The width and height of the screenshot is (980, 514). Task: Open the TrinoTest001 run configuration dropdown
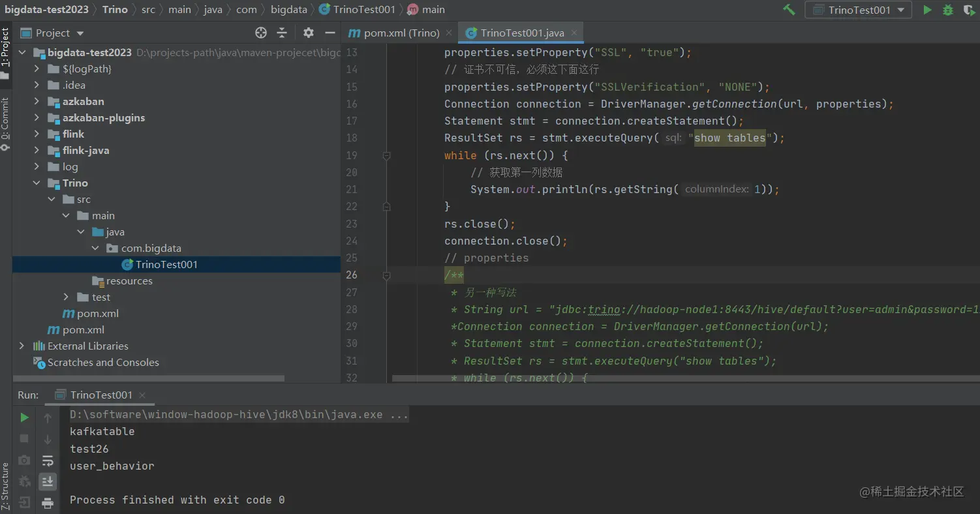(859, 10)
